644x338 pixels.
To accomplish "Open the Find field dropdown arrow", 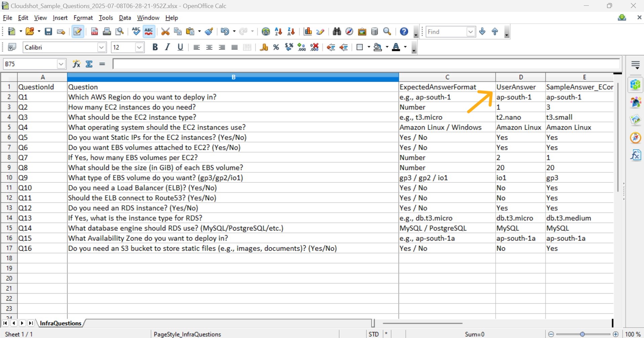I will [471, 32].
